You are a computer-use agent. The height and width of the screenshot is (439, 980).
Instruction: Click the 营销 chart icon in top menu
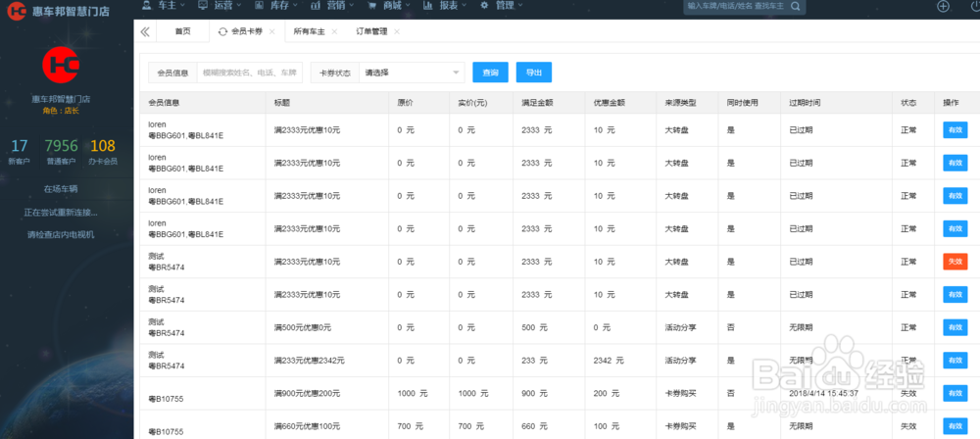click(x=316, y=5)
